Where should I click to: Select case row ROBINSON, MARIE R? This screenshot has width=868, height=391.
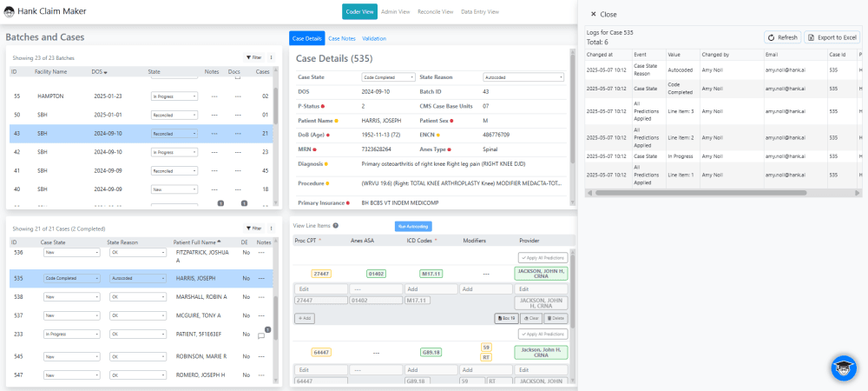pyautogui.click(x=141, y=356)
